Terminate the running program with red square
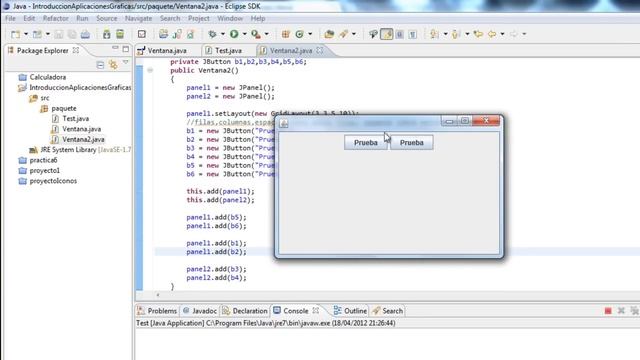Viewport: 640px width, 360px height. tap(608, 311)
